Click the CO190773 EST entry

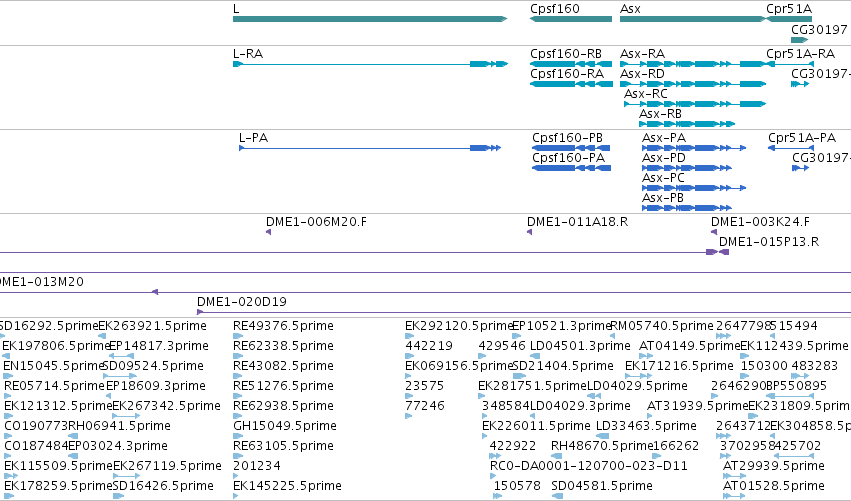tap(36, 427)
